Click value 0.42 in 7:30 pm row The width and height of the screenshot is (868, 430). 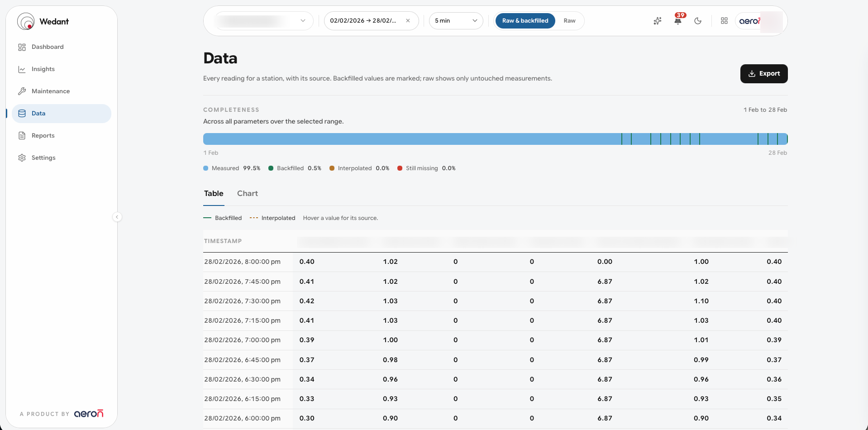point(307,301)
